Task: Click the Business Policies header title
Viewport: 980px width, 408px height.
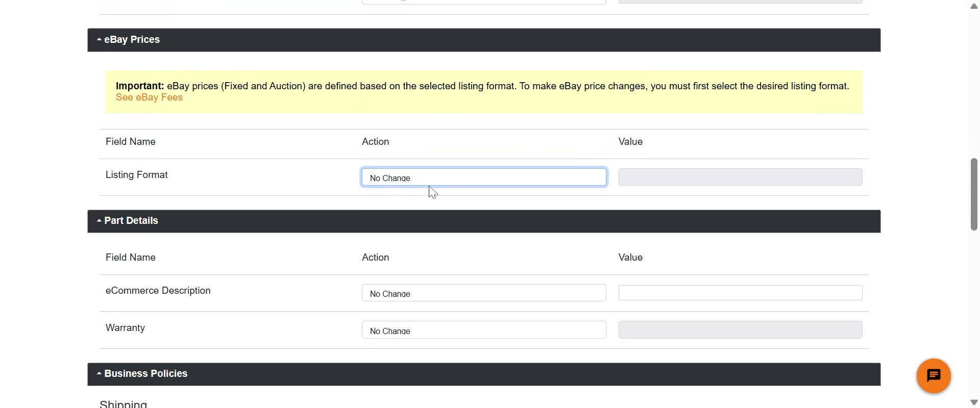Action: (x=145, y=373)
